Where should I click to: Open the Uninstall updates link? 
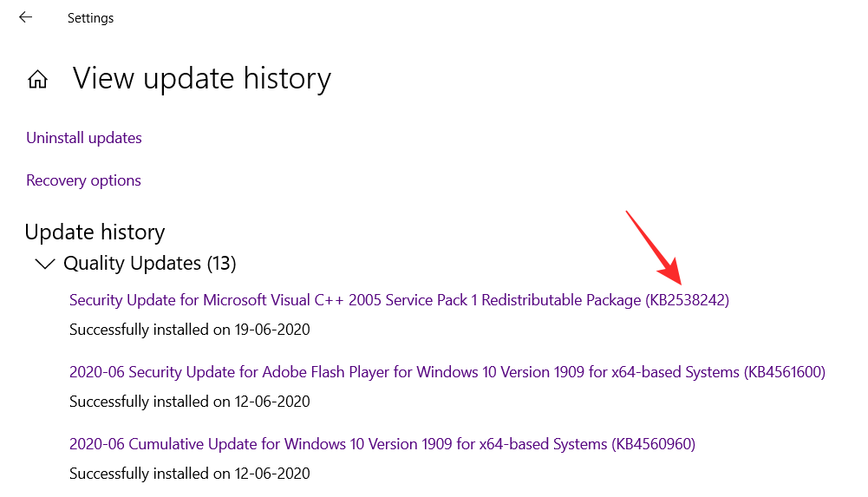click(x=84, y=138)
